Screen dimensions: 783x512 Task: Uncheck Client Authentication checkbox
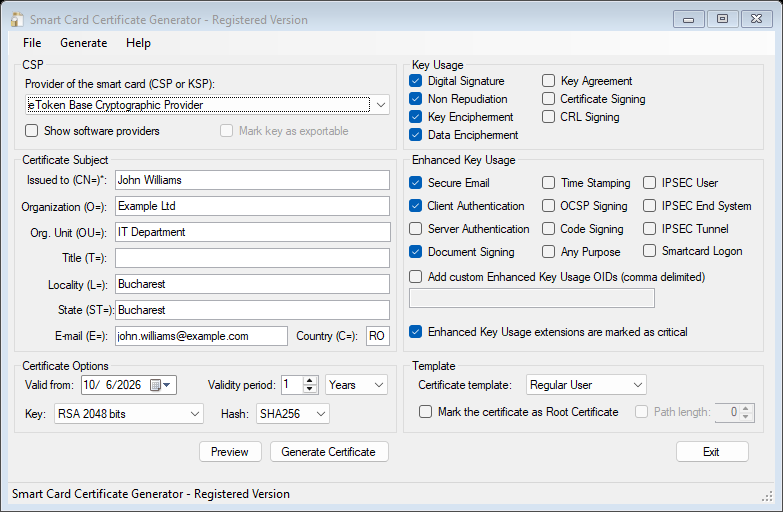coord(415,206)
